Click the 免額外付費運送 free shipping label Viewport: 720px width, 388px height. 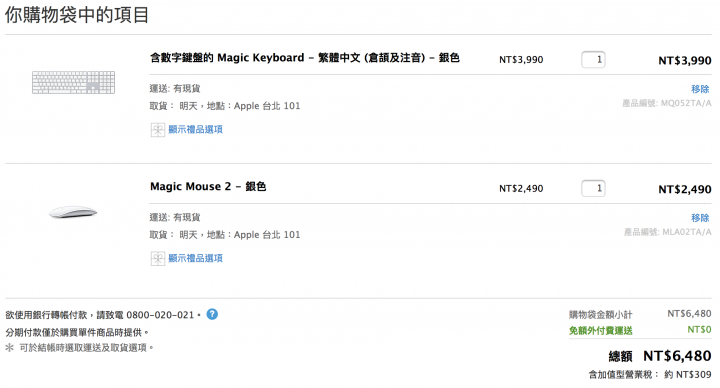coord(601,331)
